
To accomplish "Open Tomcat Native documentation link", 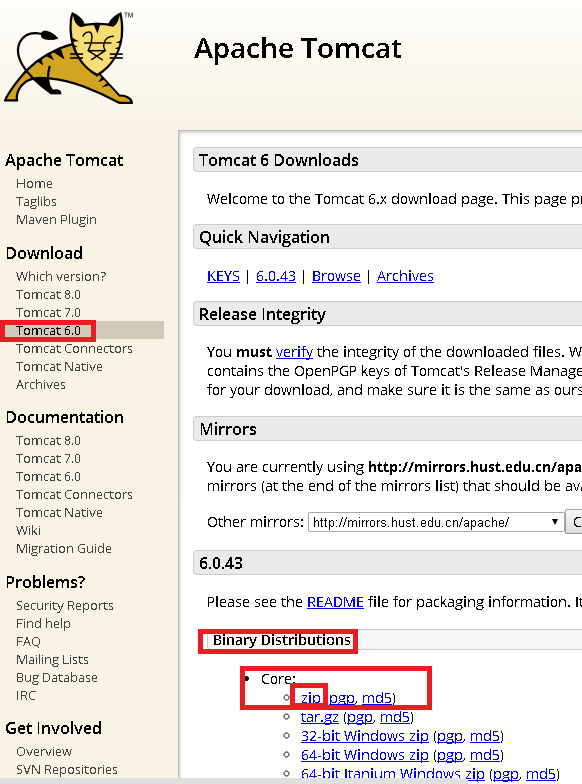I will click(x=59, y=512).
